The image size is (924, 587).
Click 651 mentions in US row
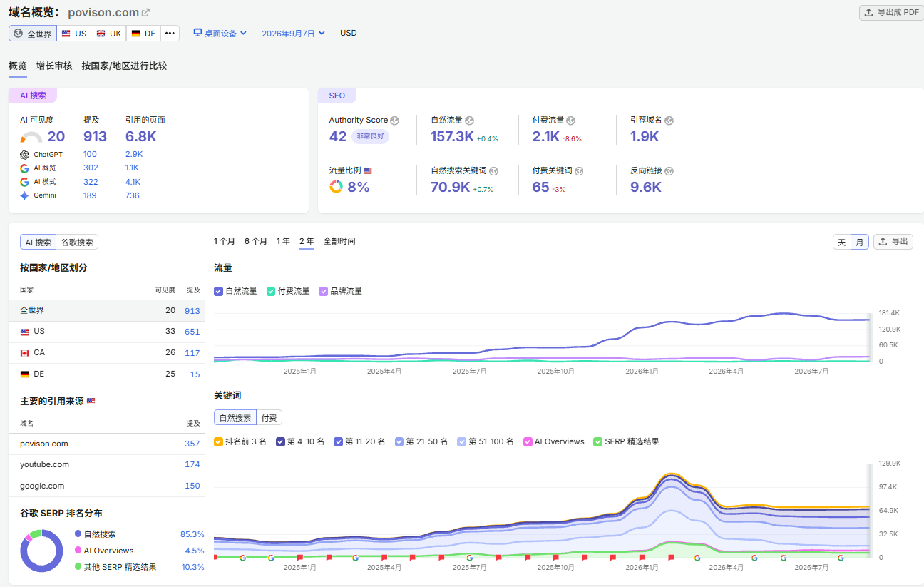pos(192,332)
